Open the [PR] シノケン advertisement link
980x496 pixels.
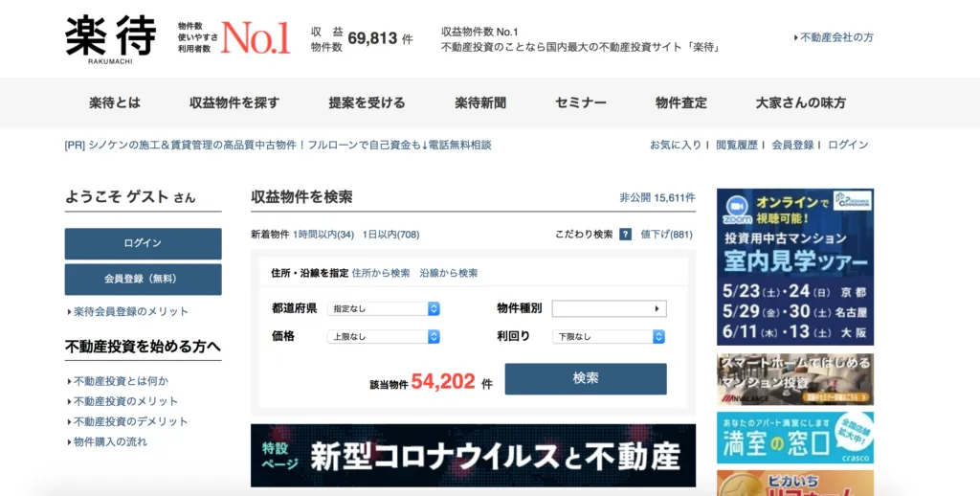click(278, 146)
